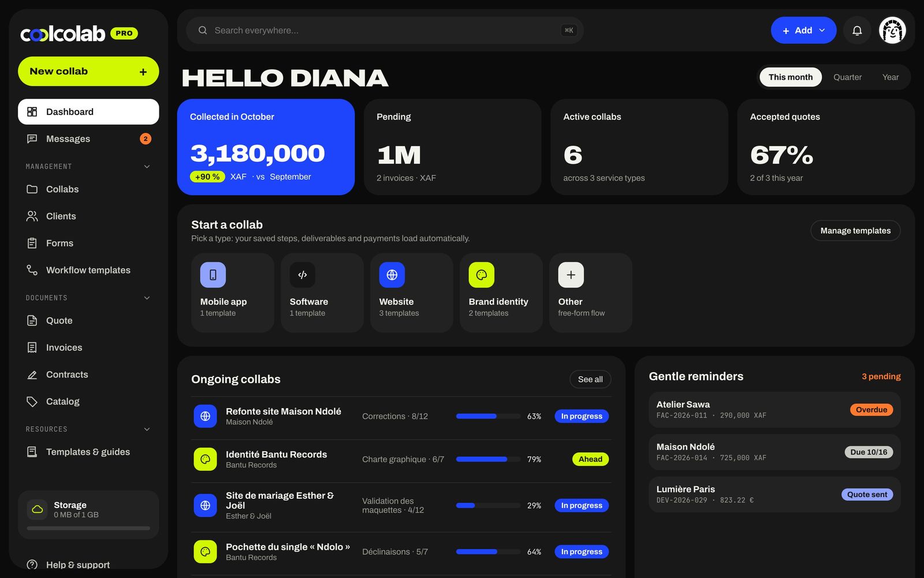This screenshot has height=578, width=924.
Task: Click the plus icon on New collab
Action: (x=143, y=72)
